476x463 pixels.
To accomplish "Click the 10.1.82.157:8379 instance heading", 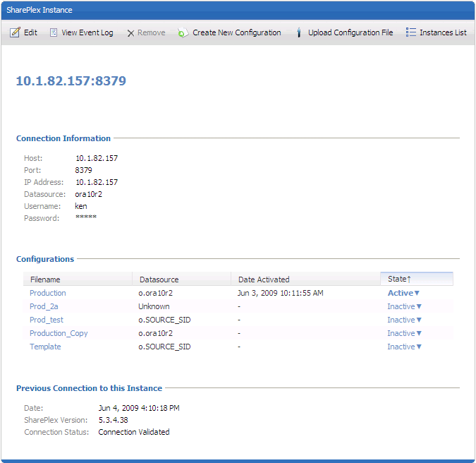I will [71, 80].
